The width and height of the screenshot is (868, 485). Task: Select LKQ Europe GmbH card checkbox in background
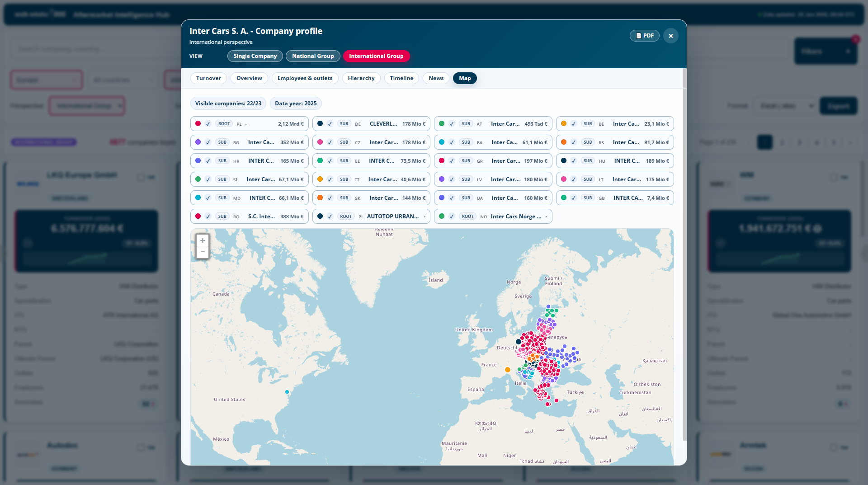pos(141,177)
